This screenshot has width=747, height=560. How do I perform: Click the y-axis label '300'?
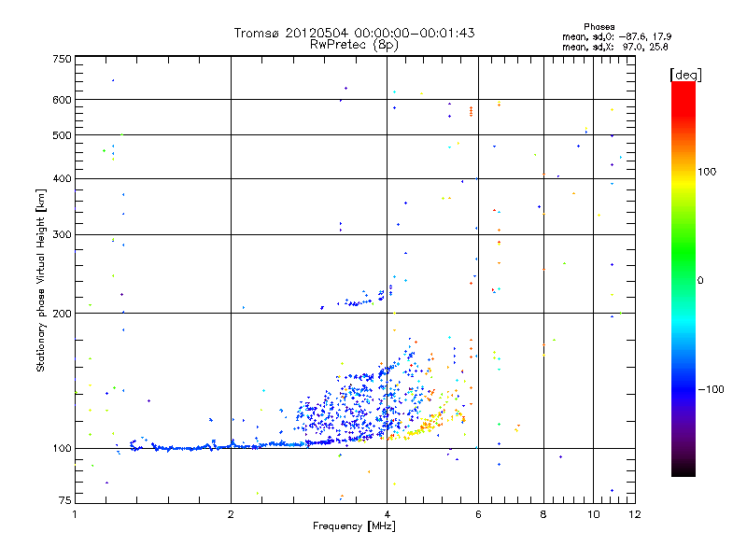click(x=62, y=234)
